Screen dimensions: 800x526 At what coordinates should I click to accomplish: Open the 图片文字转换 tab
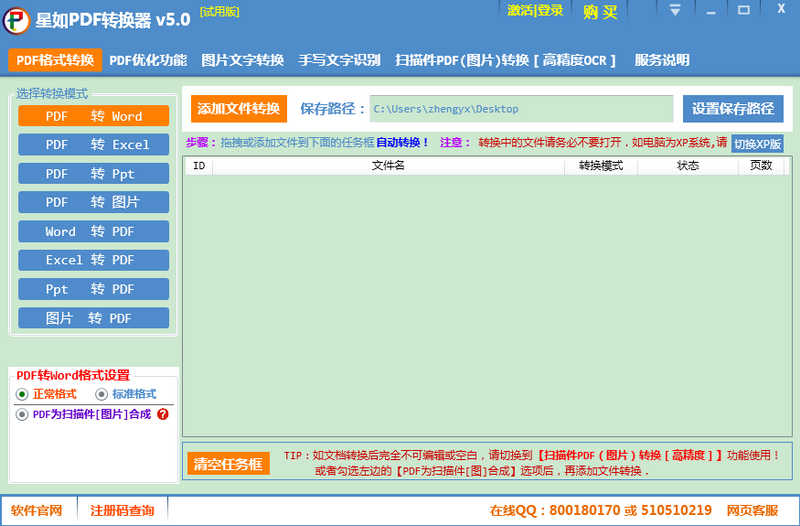(x=242, y=60)
